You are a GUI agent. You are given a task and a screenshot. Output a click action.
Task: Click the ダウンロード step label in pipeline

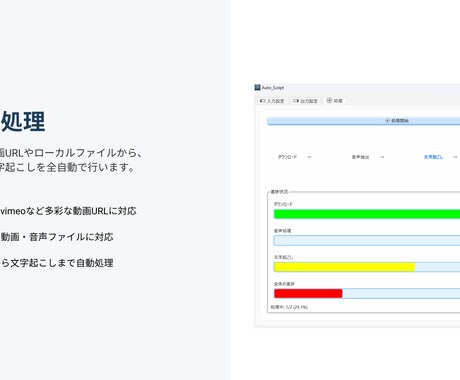pos(287,157)
